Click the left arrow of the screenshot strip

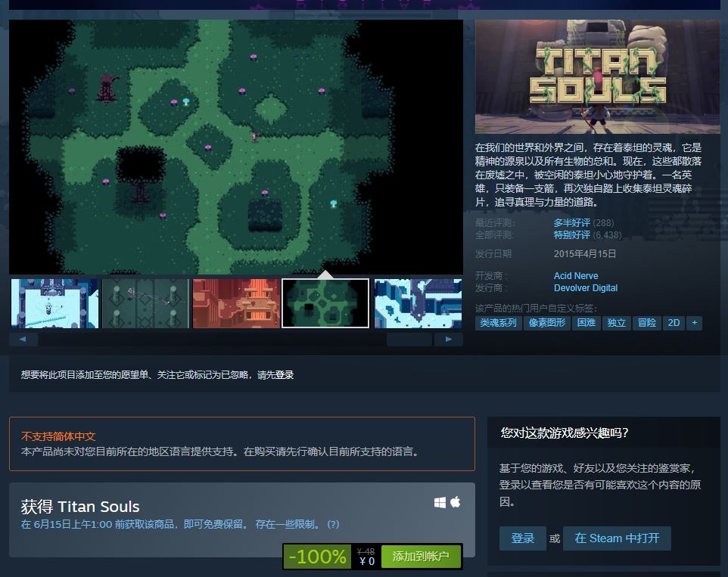tap(23, 340)
